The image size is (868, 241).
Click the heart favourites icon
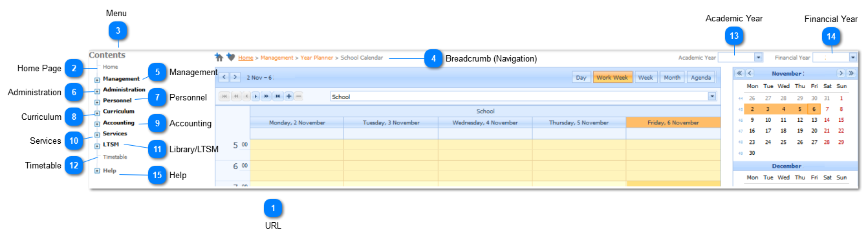tap(230, 57)
